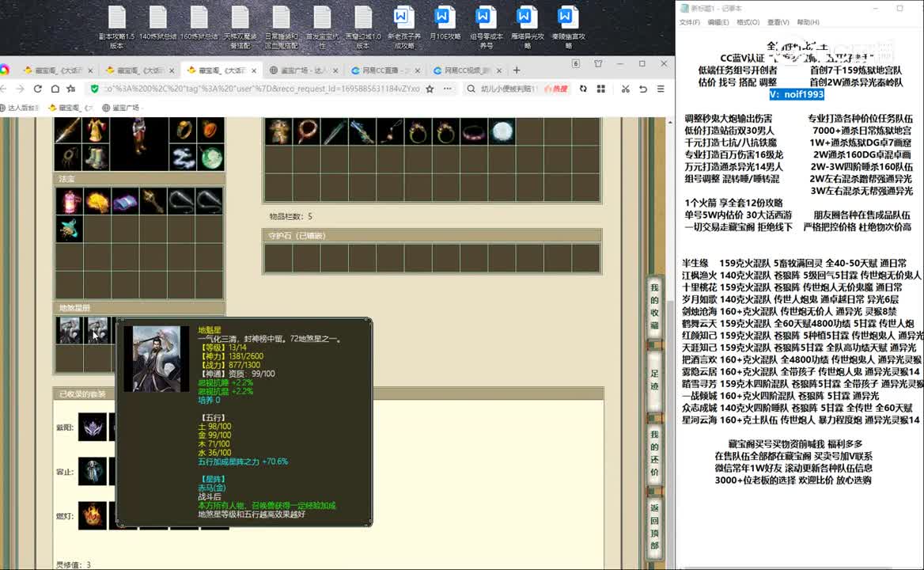Select the spear weapon in equipment panel
924x570 pixels.
point(68,131)
